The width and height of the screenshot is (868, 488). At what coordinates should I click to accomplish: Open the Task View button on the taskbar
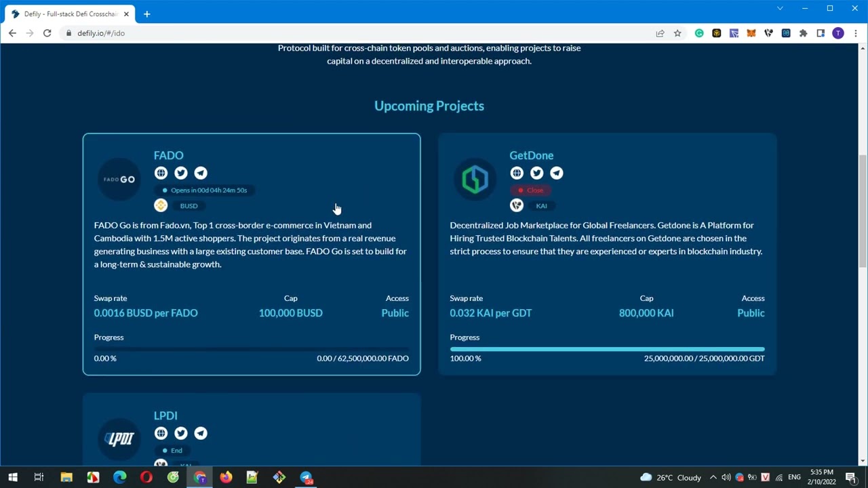click(x=39, y=477)
